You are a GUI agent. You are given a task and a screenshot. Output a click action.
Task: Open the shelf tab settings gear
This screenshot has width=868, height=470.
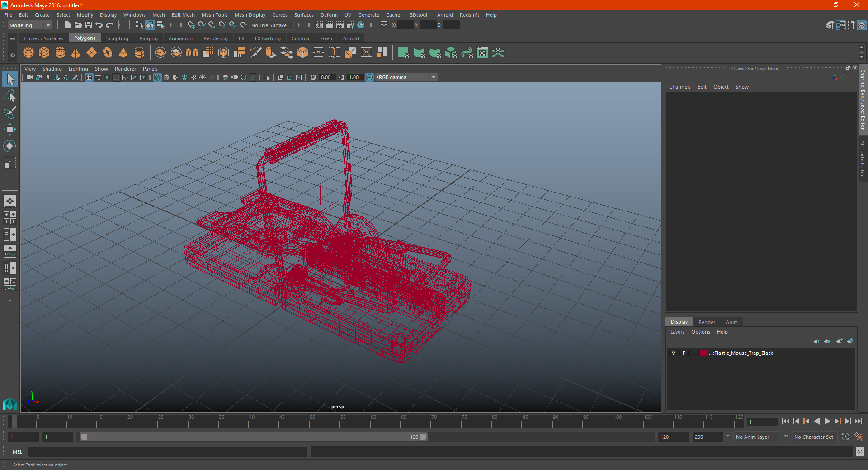tap(13, 55)
